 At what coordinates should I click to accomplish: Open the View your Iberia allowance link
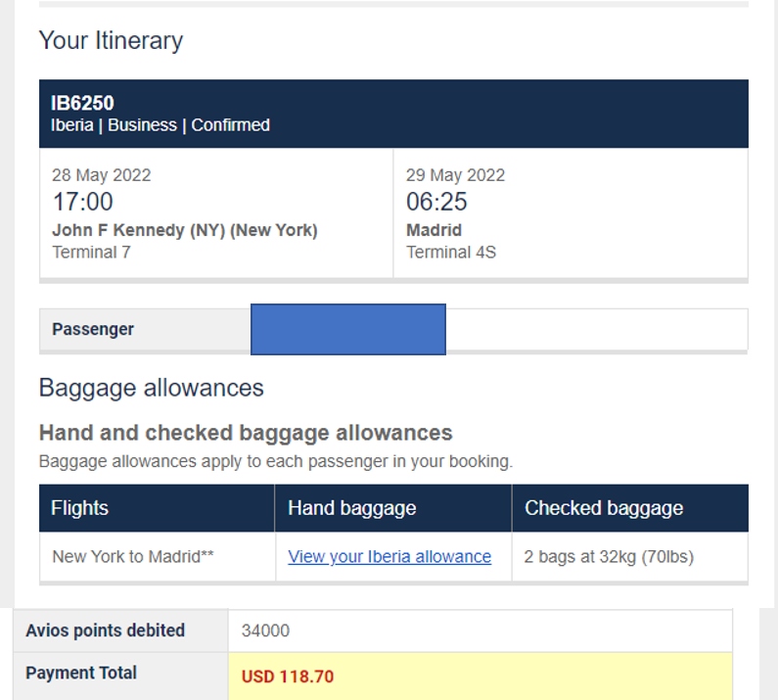(x=389, y=556)
